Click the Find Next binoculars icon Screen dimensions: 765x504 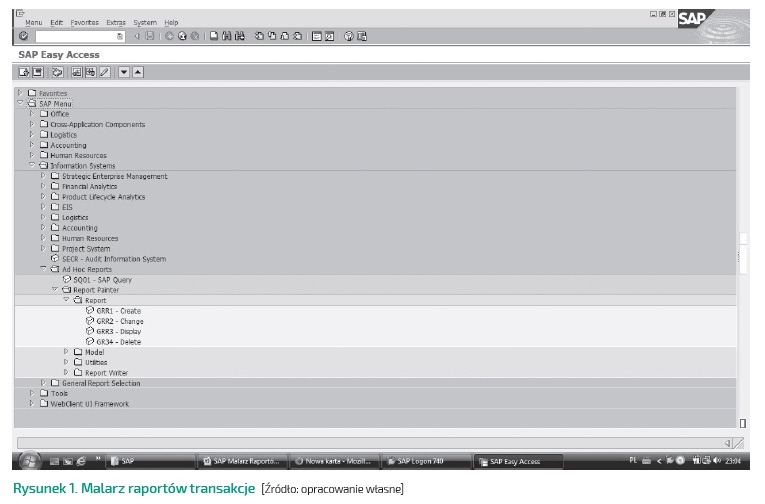[240, 36]
